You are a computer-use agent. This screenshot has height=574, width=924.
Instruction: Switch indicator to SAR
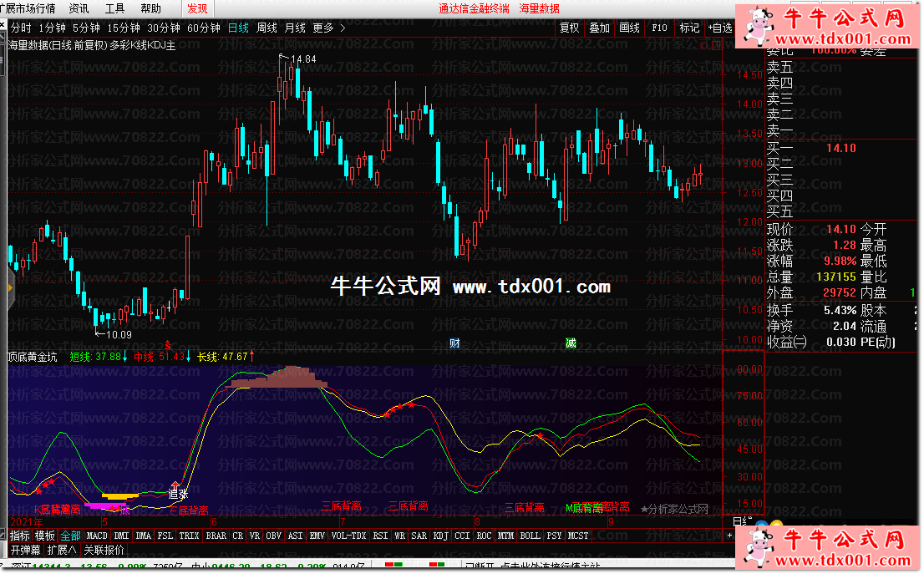[x=419, y=536]
